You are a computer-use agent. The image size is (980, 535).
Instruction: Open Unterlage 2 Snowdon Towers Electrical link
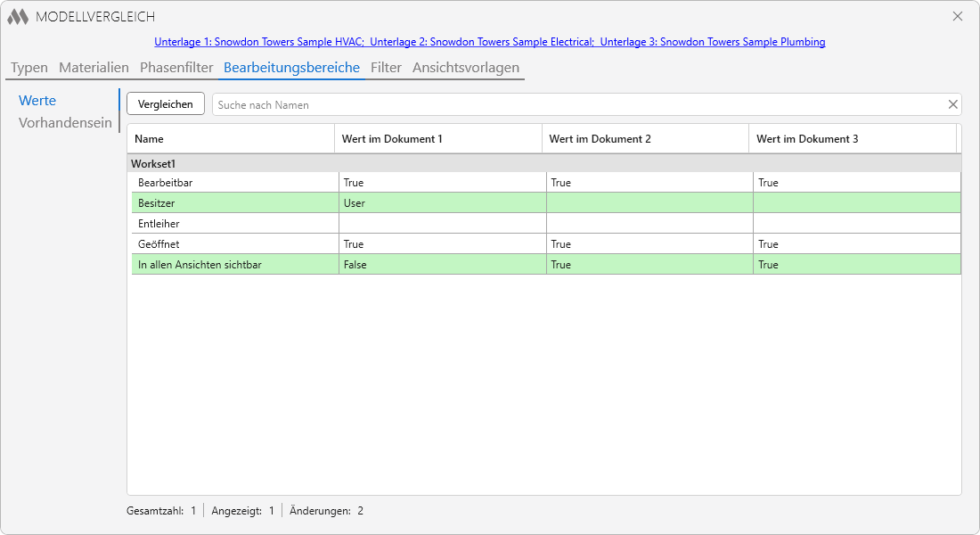point(481,42)
